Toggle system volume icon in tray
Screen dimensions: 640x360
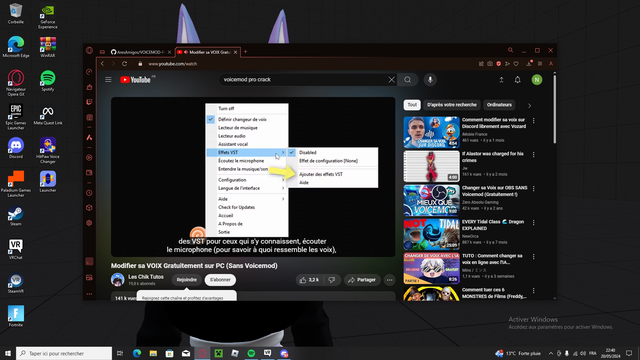pyautogui.click(x=583, y=353)
